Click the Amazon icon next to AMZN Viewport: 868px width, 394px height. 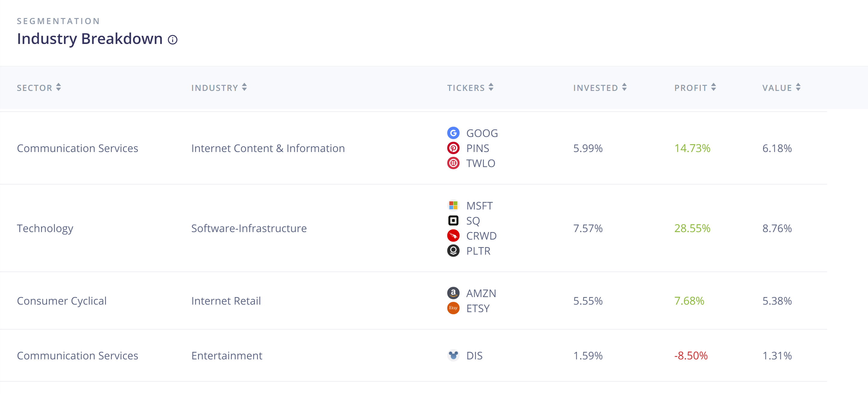454,293
